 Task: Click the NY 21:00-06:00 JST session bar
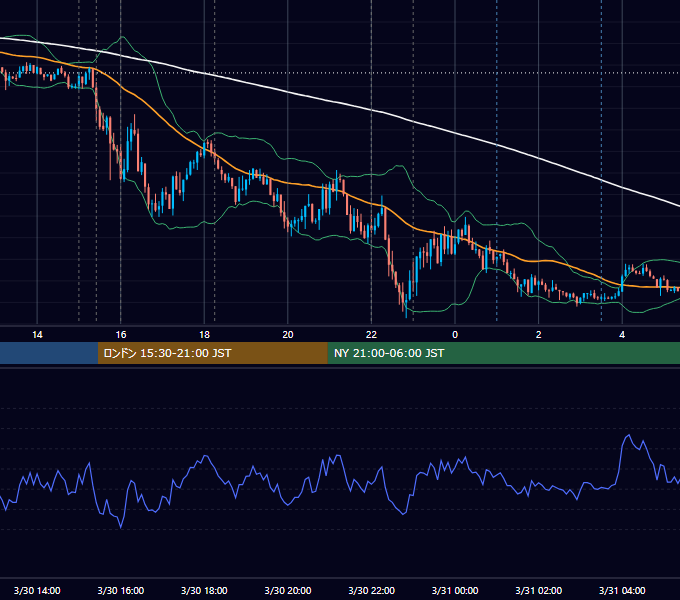point(503,353)
